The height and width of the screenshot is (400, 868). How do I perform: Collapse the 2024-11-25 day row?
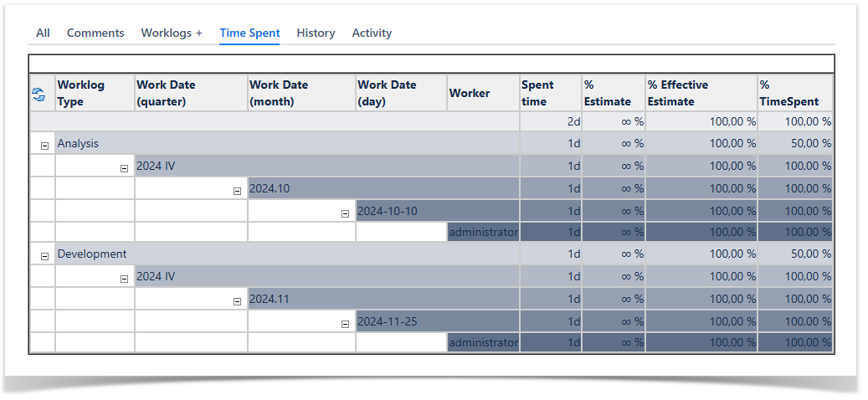pos(345,323)
